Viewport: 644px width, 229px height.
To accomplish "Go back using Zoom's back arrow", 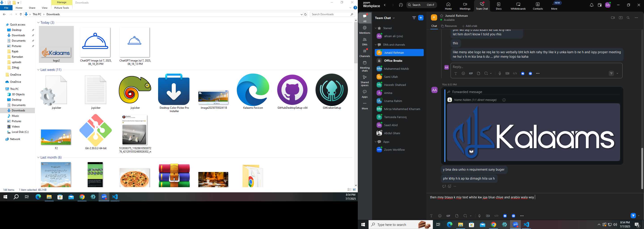I will [385, 5].
